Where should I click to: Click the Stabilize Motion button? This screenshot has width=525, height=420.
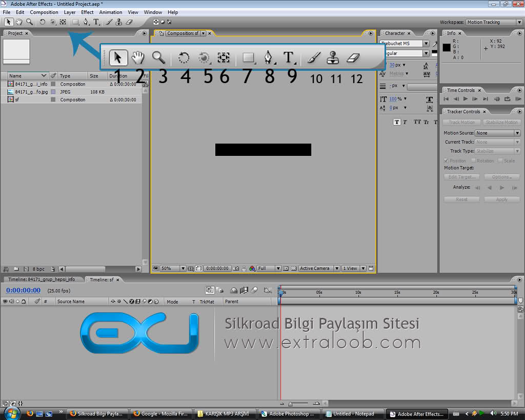click(x=501, y=122)
